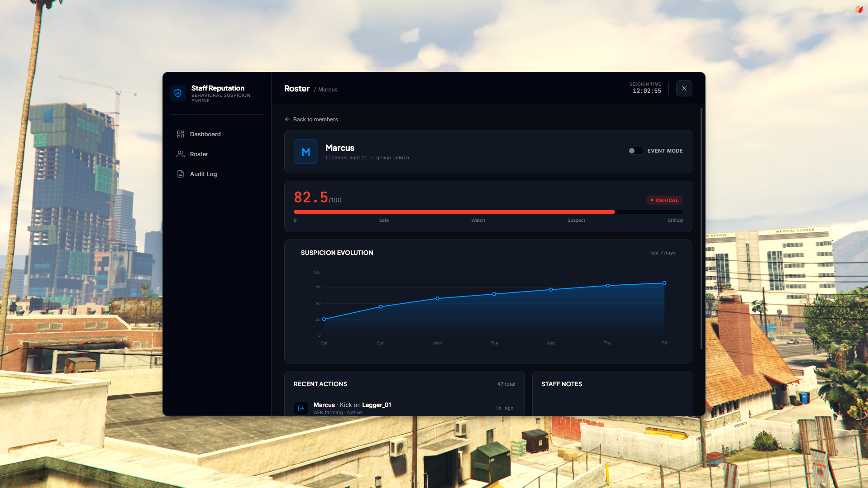Click the Saturday data point on chart

324,319
